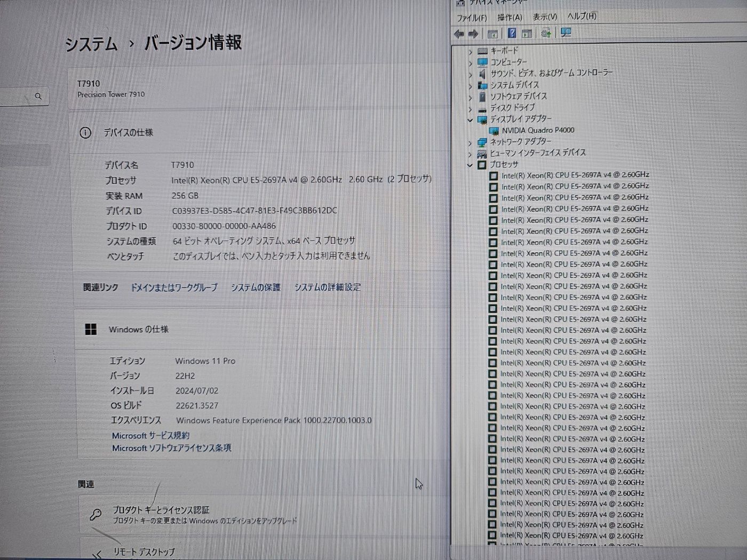Viewport: 747px width, 560px height.
Task: Open システムの保護 link
Action: (256, 287)
